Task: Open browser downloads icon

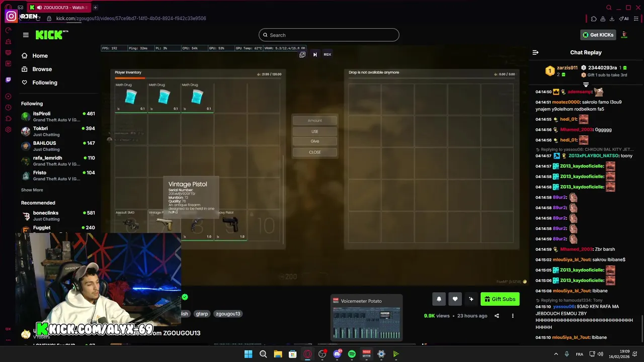Action: (x=612, y=19)
